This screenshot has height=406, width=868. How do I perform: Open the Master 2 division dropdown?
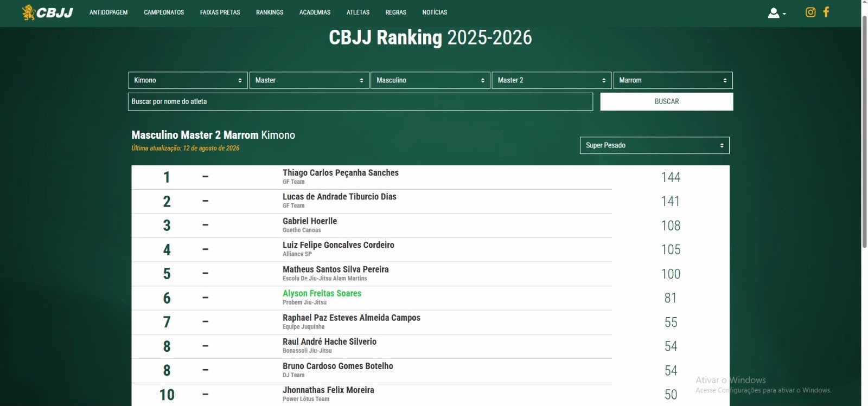[x=552, y=80]
